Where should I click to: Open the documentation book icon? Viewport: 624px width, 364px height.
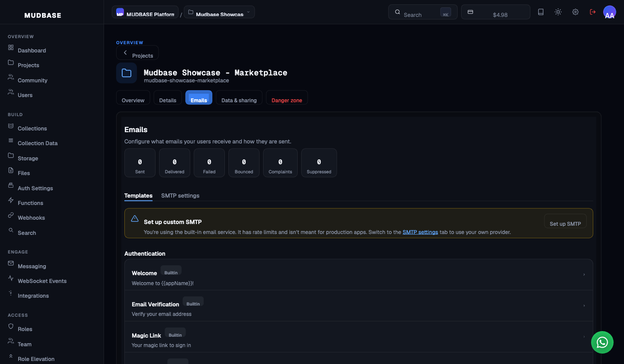[541, 12]
